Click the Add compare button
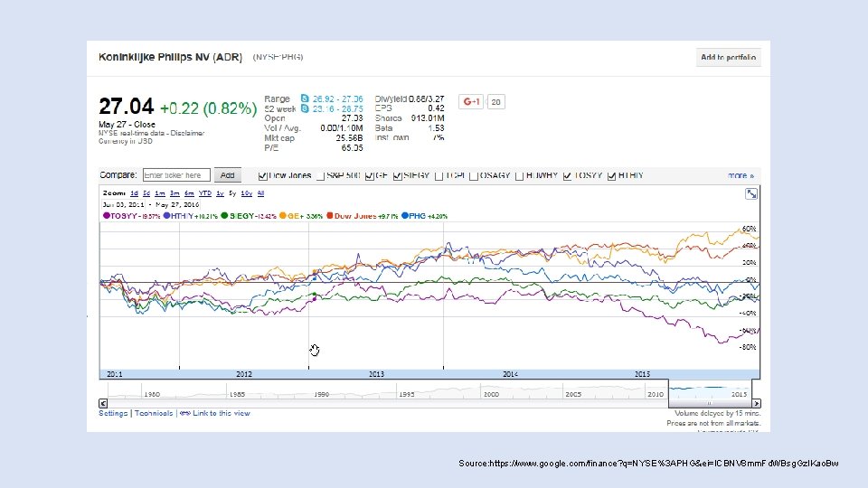 [x=228, y=175]
